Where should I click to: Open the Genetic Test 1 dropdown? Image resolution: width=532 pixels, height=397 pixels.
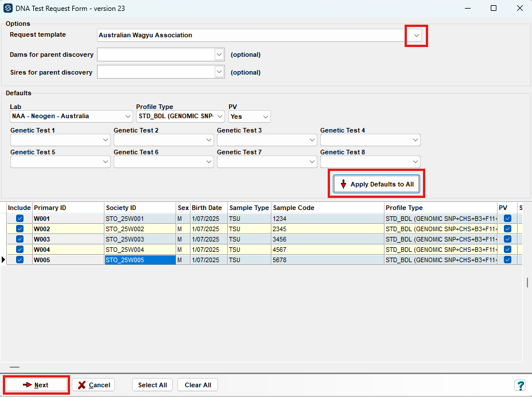click(x=105, y=140)
